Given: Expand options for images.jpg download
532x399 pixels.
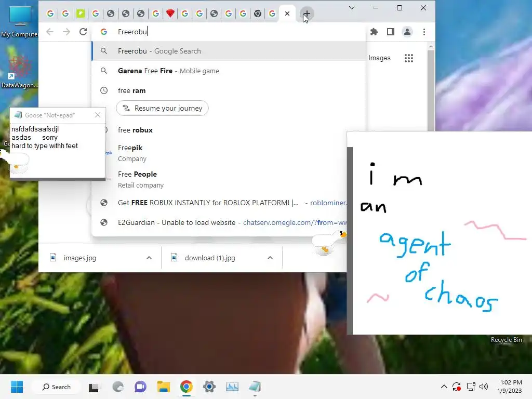Looking at the screenshot, I should (x=149, y=258).
